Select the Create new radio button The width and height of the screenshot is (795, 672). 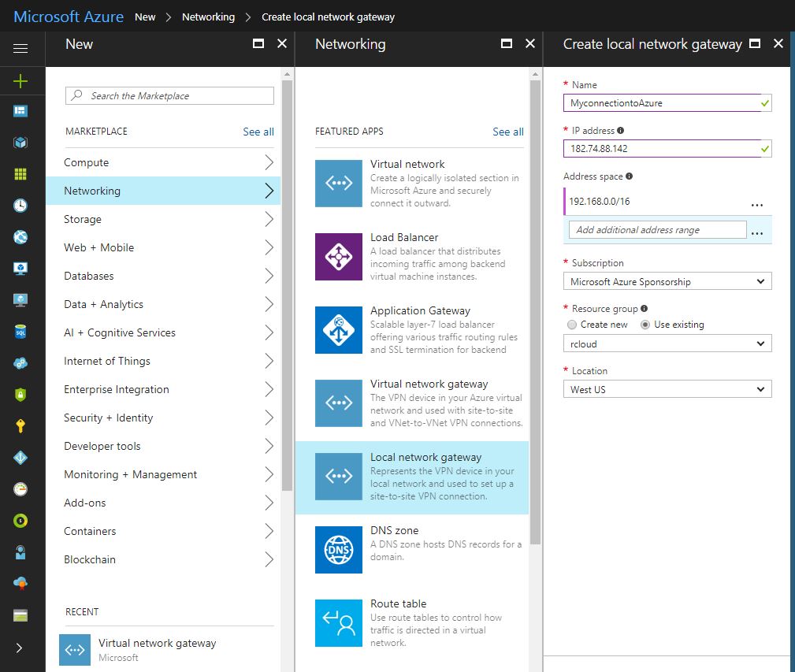tap(572, 325)
